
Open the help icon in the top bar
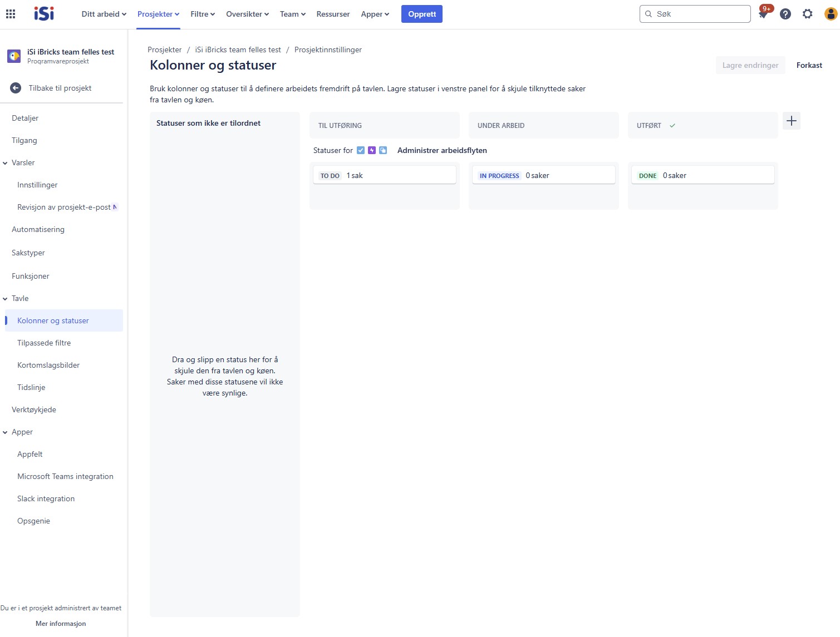785,14
